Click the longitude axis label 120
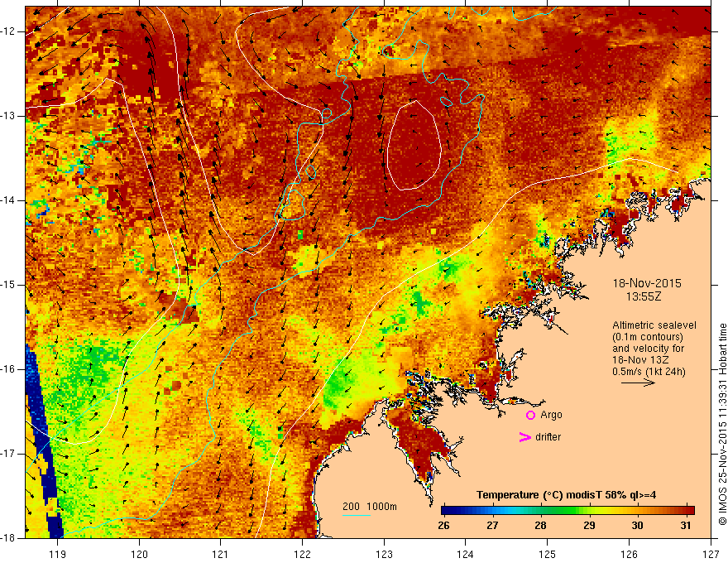This screenshot has width=728, height=563. coord(139,554)
